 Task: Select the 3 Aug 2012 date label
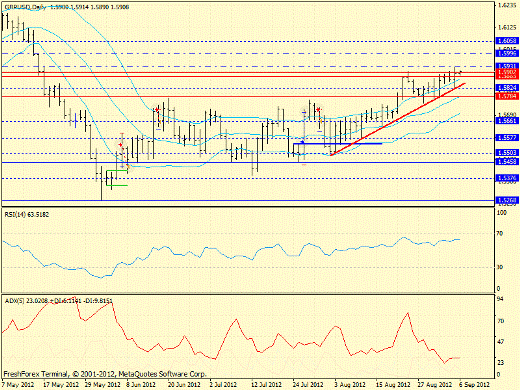350,385
